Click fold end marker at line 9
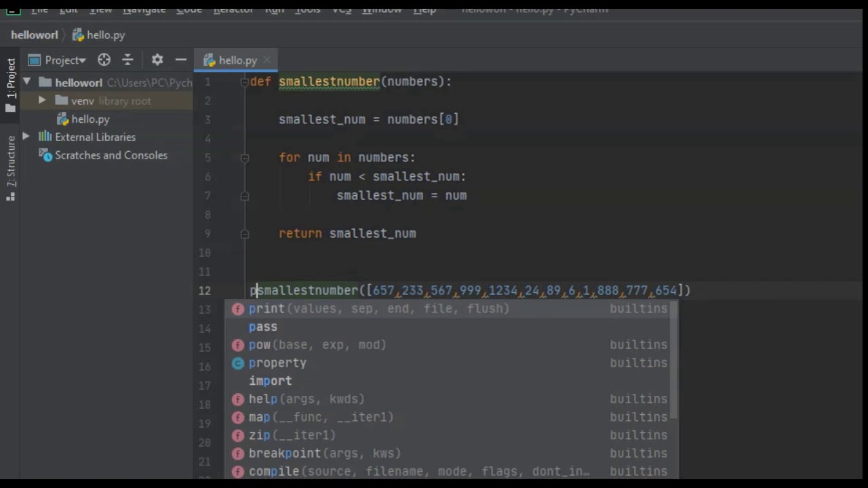The image size is (868, 488). tap(244, 234)
